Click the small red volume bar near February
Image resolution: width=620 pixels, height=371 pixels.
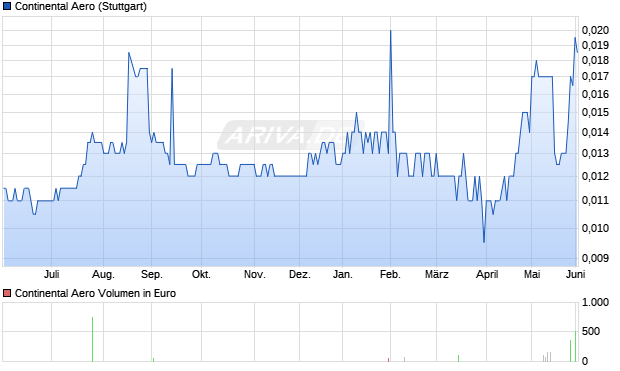pyautogui.click(x=388, y=360)
